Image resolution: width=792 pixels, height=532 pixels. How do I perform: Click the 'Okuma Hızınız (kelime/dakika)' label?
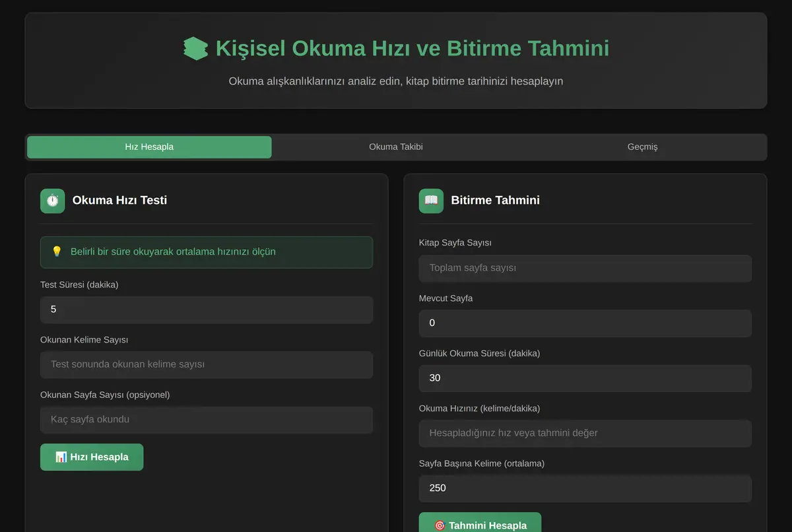[480, 409]
